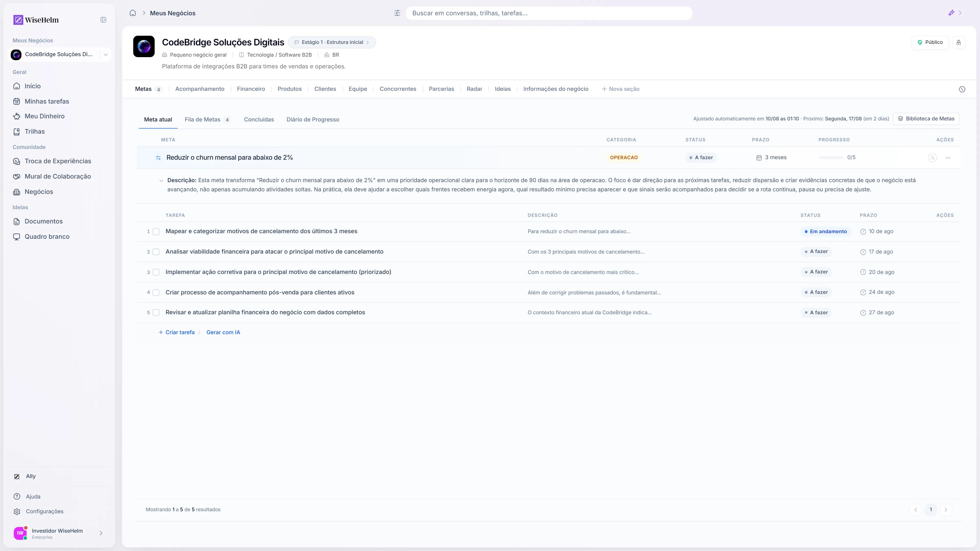Check the task Criar processo de acompanhamento
The image size is (980, 551).
coord(156,292)
